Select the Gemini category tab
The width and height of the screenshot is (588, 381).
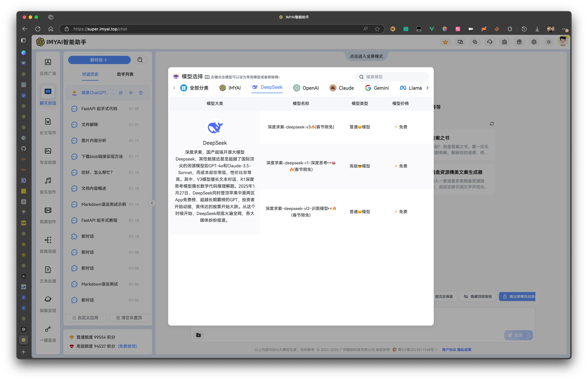377,88
